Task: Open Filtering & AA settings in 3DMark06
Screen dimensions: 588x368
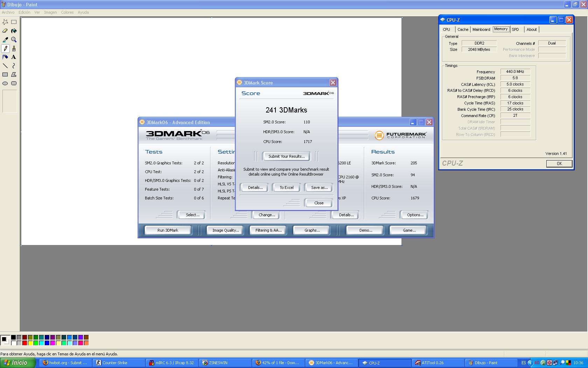Action: (268, 230)
